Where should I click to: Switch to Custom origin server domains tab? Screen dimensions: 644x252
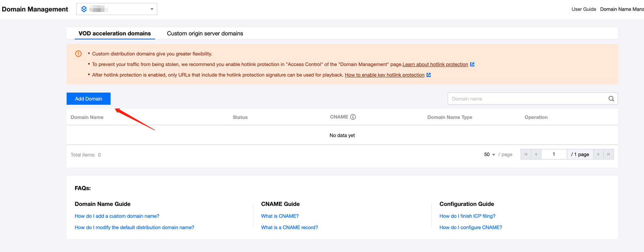205,33
